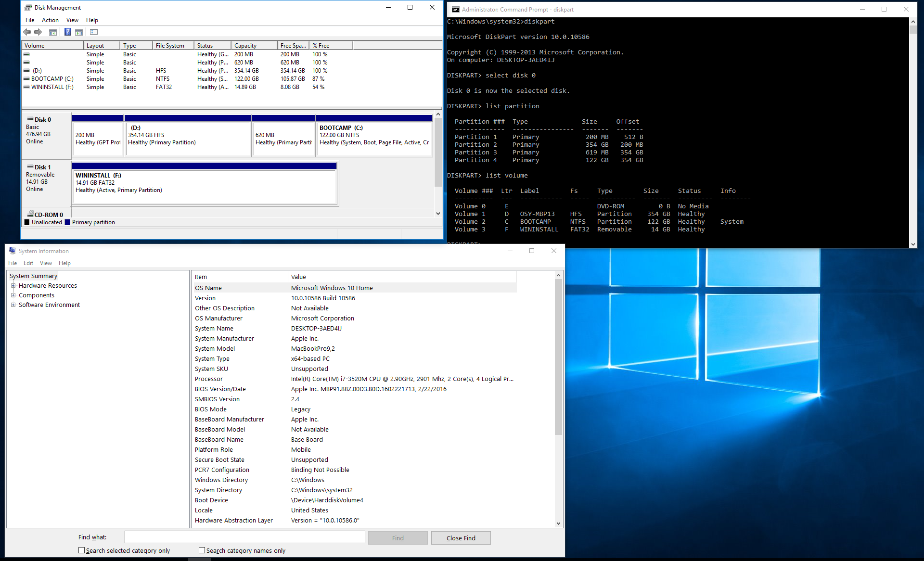Click Show/Hide Console Tree toolbar icon
The image size is (924, 561).
tap(53, 32)
